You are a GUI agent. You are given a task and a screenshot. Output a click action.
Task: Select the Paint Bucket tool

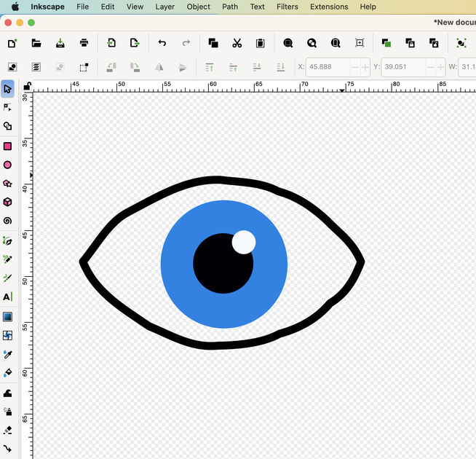(x=7, y=373)
